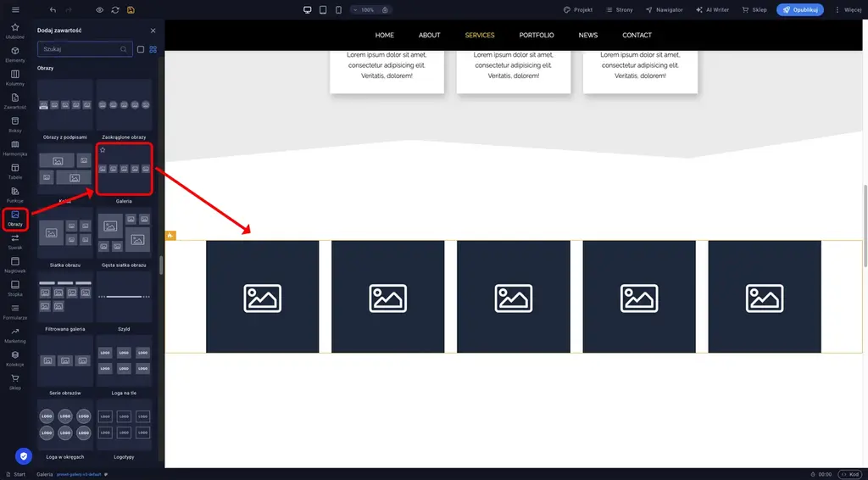Add the Galeria preset

tap(124, 169)
